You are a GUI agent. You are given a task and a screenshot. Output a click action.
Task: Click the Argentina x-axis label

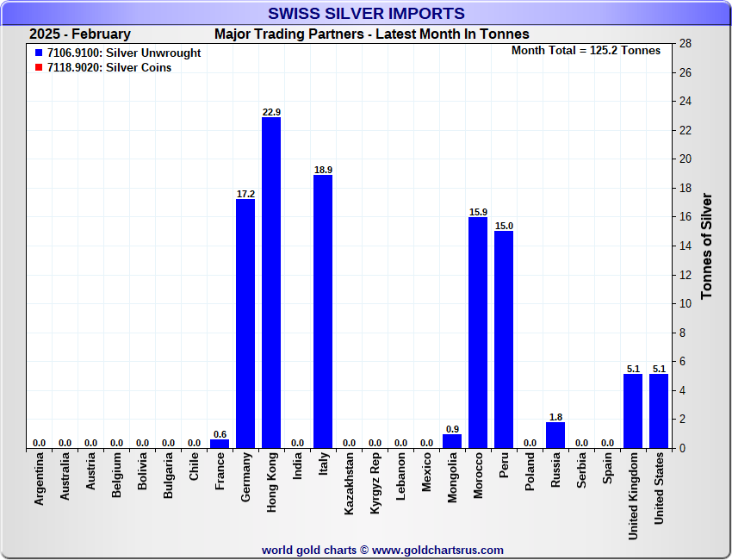click(39, 488)
